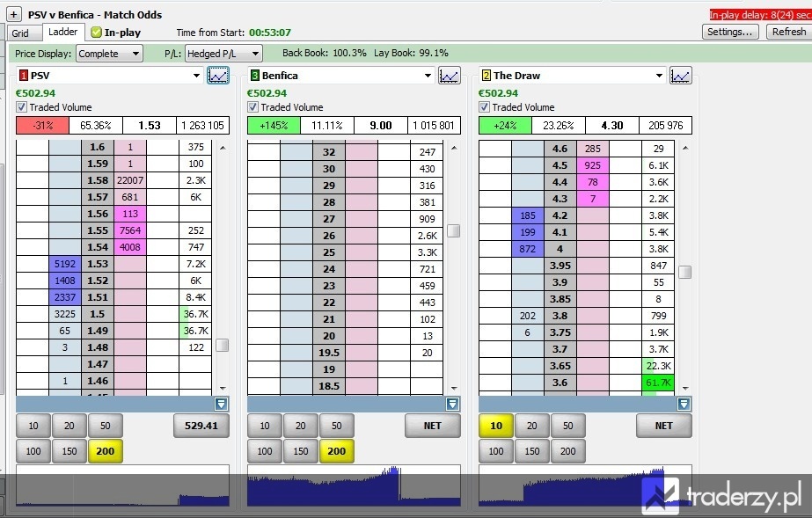Viewport: 812px width, 518px height.
Task: Click the filter icon under Benfica ladder
Action: 452,405
